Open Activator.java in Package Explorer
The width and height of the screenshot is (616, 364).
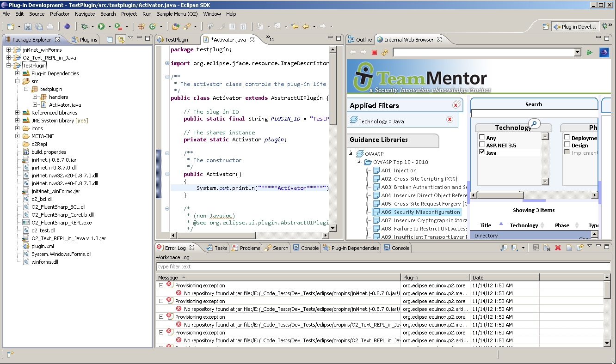[x=65, y=105]
